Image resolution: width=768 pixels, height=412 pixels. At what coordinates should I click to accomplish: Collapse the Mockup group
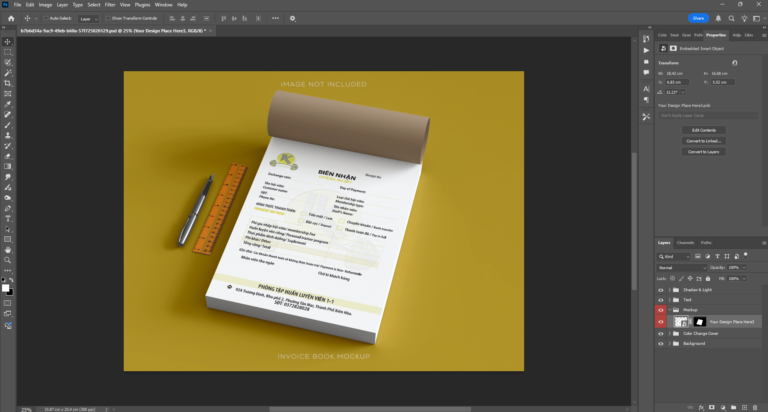pos(670,310)
